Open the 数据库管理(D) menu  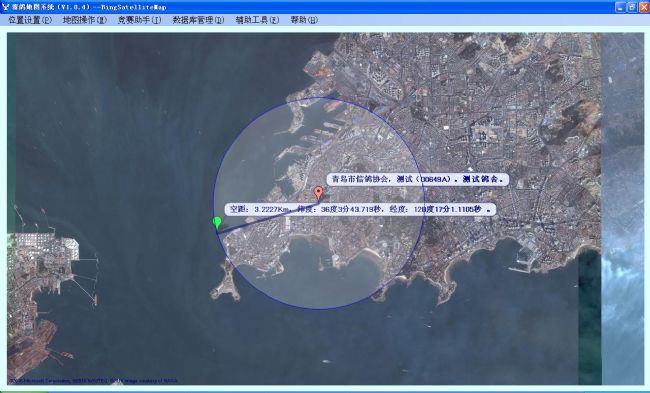click(198, 20)
